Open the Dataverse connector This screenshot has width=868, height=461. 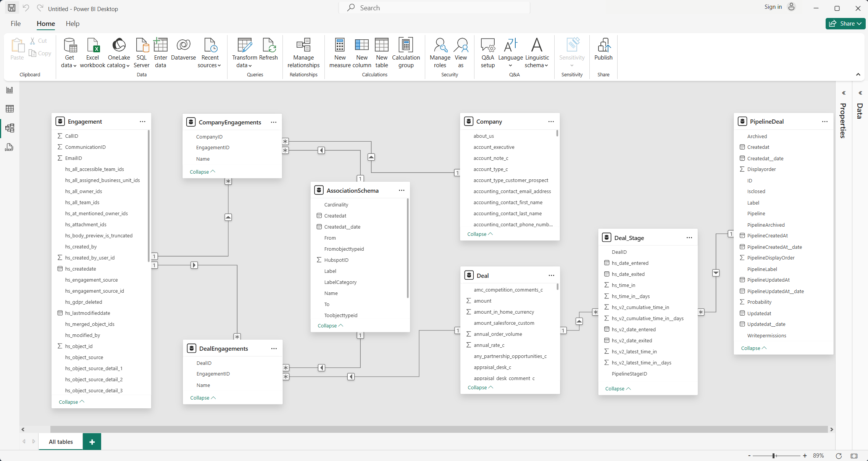point(184,50)
